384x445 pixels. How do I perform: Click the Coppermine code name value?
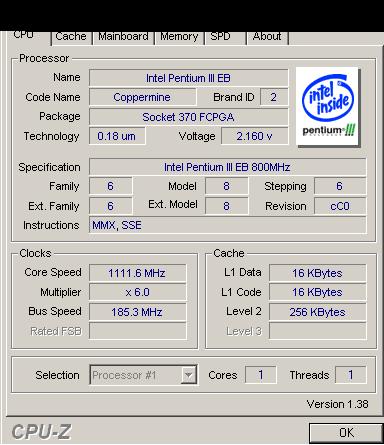pos(142,97)
